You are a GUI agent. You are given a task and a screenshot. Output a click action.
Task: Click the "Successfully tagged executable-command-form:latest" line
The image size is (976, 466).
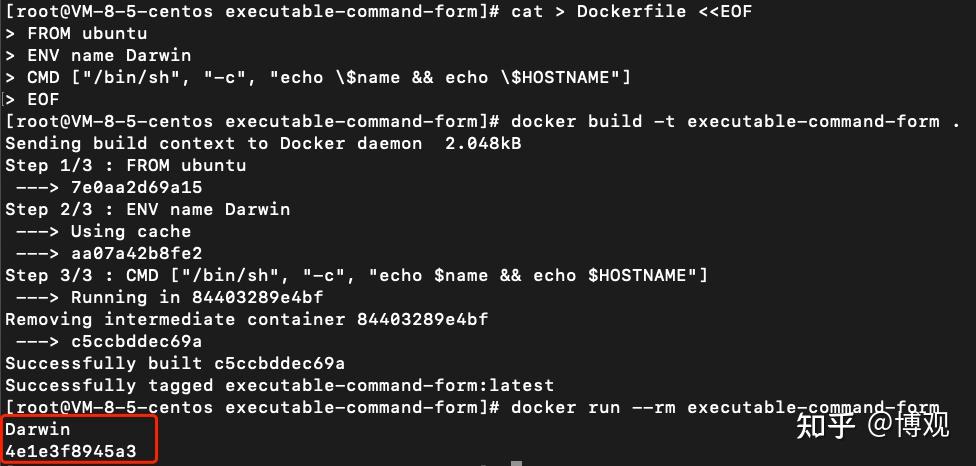[279, 386]
